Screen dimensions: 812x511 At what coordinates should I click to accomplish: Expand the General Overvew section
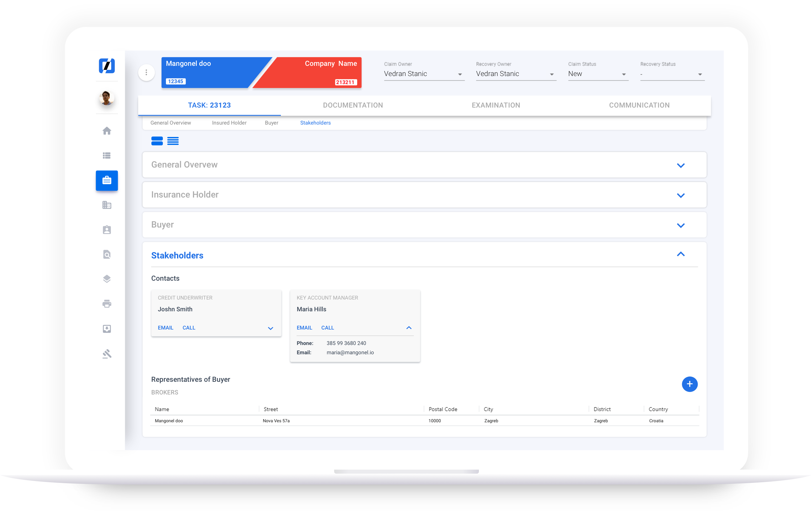click(x=680, y=165)
